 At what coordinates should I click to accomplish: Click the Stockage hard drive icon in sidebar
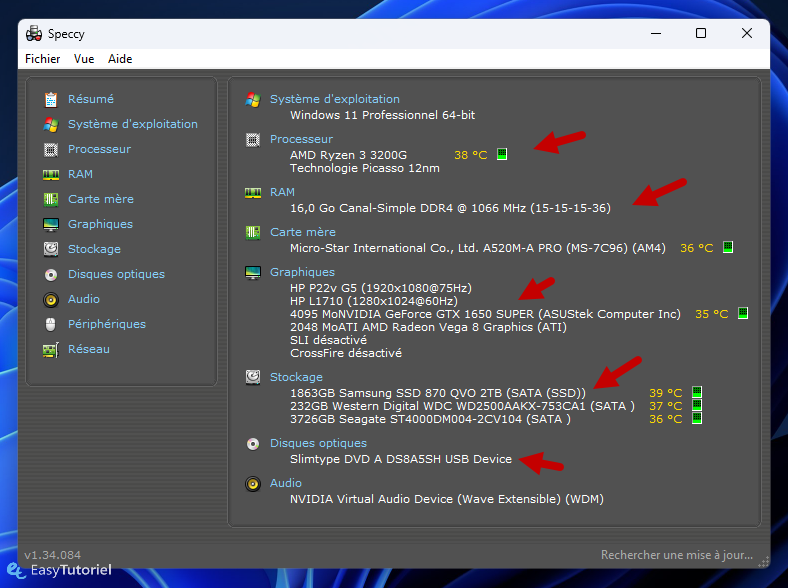tap(51, 249)
